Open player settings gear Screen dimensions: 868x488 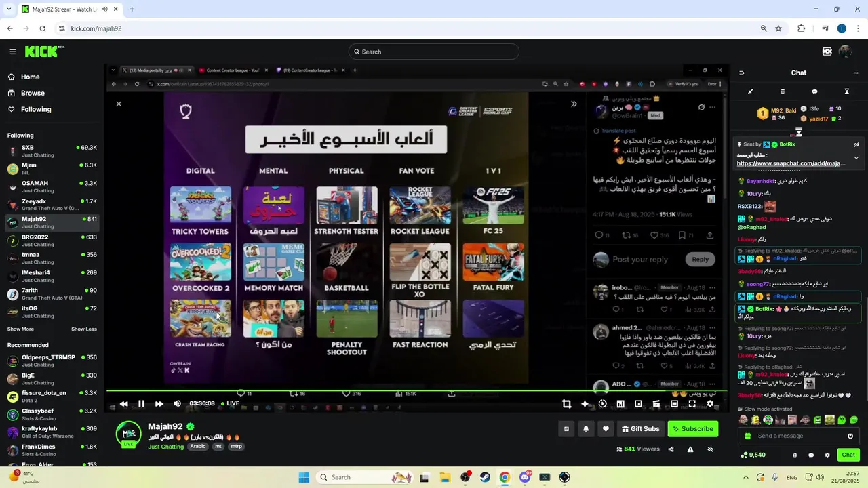710,403
